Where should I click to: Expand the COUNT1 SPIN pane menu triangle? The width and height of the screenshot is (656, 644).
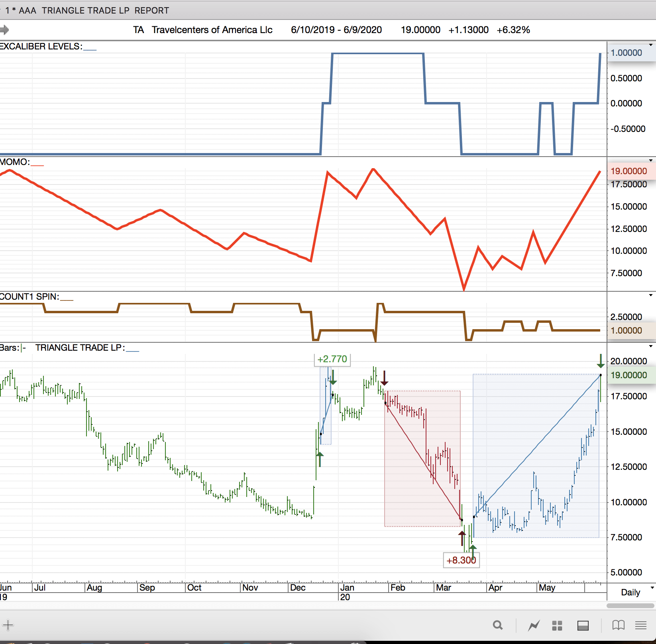[651, 295]
